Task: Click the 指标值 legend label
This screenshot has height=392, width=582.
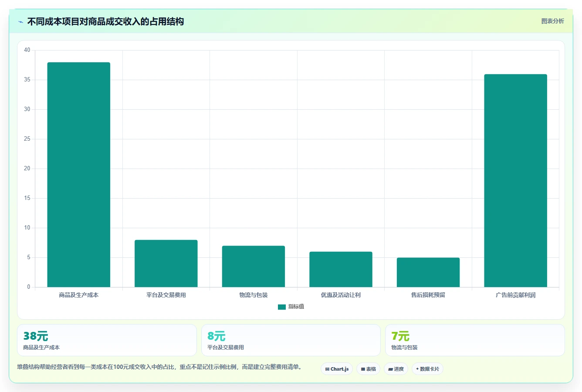Action: point(296,307)
